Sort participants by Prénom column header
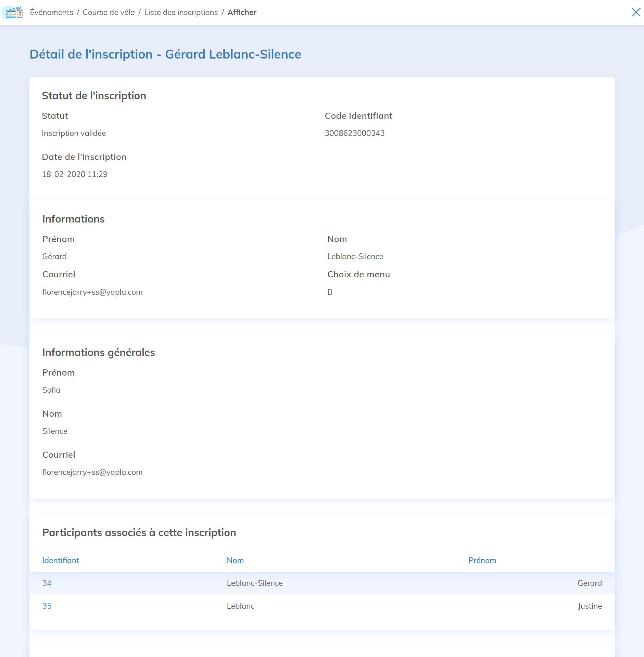The height and width of the screenshot is (657, 644). [482, 560]
